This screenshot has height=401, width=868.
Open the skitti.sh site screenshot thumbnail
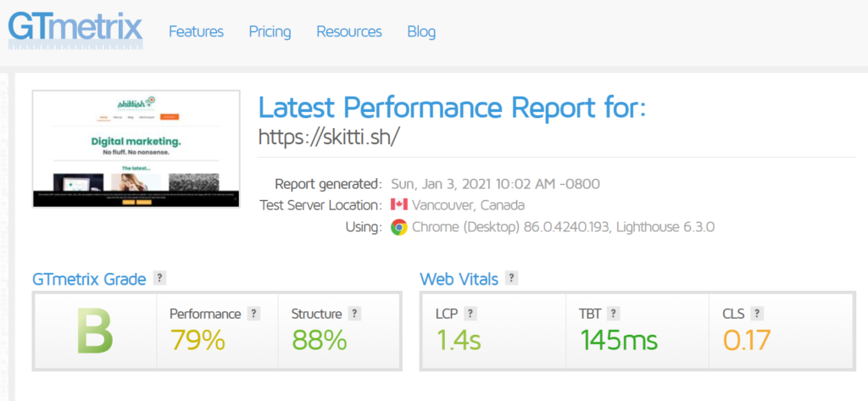[136, 149]
